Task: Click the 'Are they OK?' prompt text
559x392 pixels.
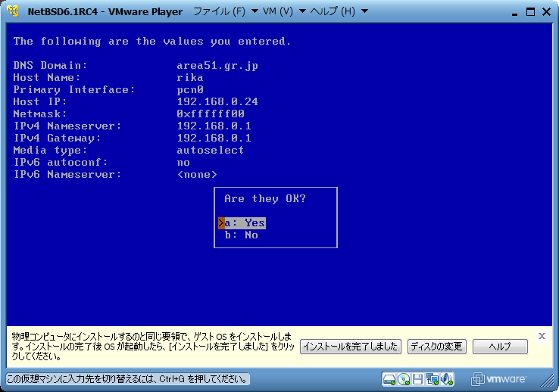Action: [x=265, y=199]
